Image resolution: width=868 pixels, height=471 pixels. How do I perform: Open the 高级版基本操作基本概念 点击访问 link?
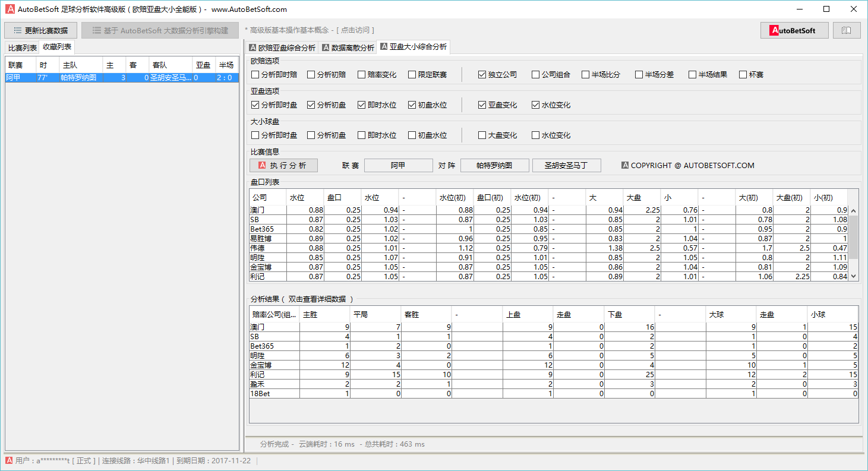pos(310,30)
